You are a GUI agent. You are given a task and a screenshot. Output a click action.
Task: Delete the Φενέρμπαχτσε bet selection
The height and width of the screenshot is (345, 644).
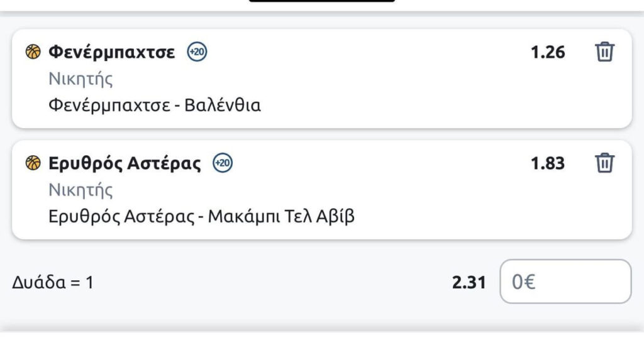(x=604, y=52)
